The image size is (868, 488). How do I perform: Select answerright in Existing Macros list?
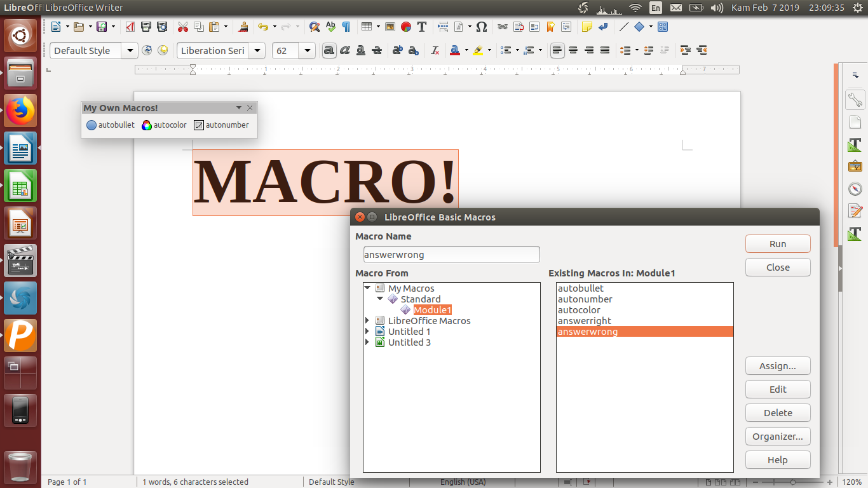pos(644,321)
